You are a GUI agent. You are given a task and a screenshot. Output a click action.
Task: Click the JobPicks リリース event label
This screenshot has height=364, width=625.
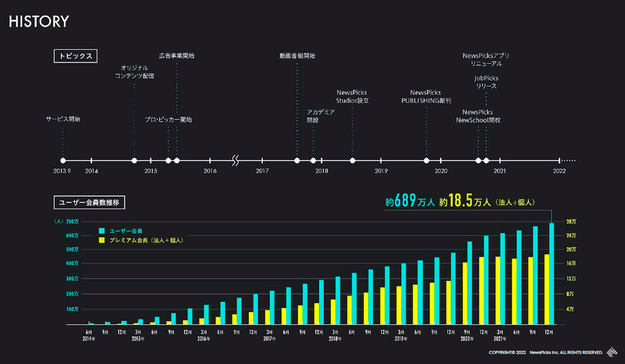pos(486,82)
